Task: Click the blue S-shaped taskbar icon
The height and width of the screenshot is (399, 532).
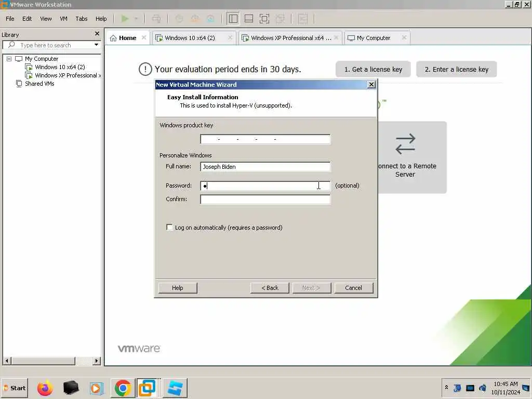Action: (x=175, y=388)
